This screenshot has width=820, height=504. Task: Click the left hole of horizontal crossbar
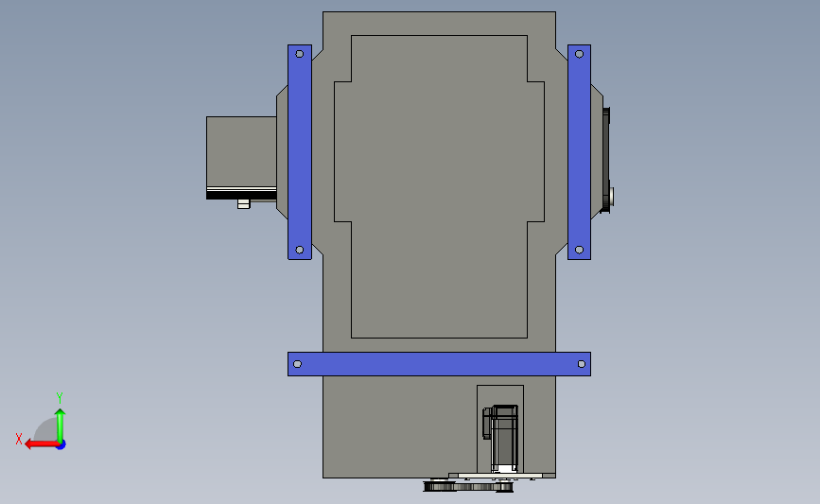click(297, 364)
